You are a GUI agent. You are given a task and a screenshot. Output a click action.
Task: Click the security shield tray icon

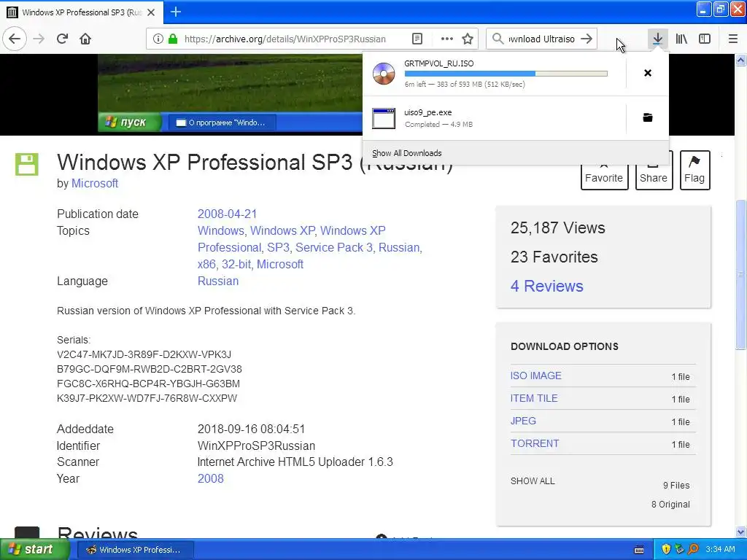(x=666, y=549)
